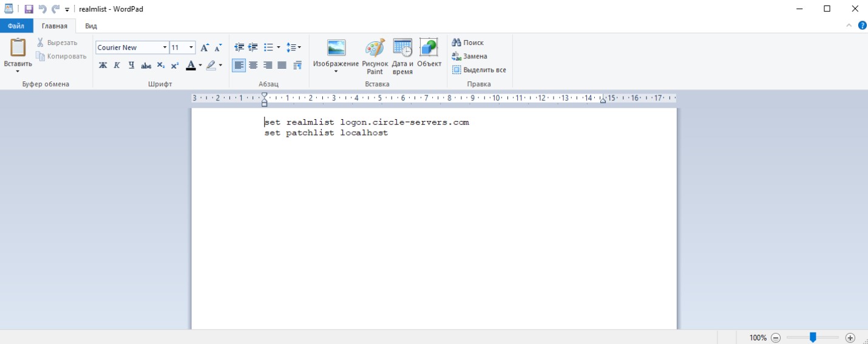
Task: Enable center text alignment
Action: click(253, 66)
